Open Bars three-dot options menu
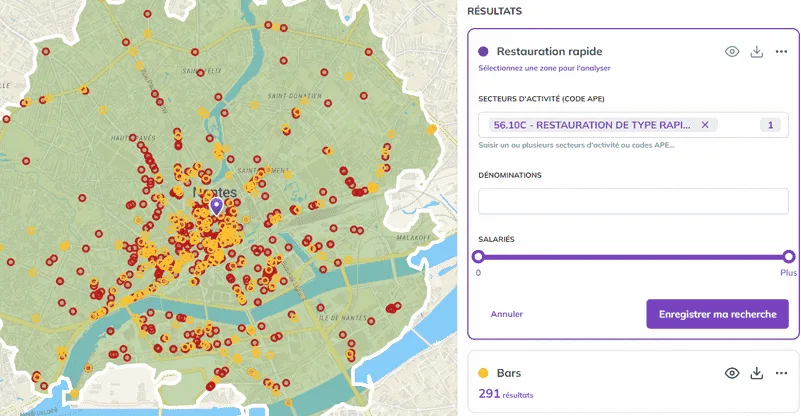 pos(781,373)
